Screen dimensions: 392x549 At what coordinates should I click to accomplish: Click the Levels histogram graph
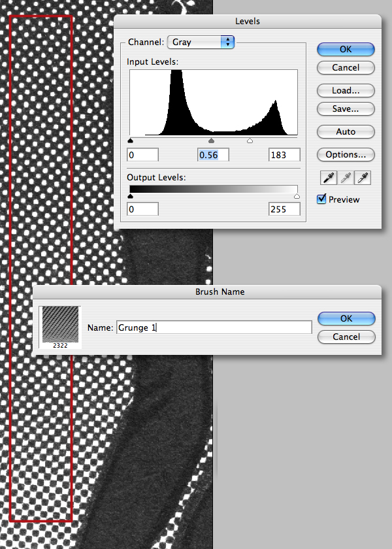click(x=214, y=102)
